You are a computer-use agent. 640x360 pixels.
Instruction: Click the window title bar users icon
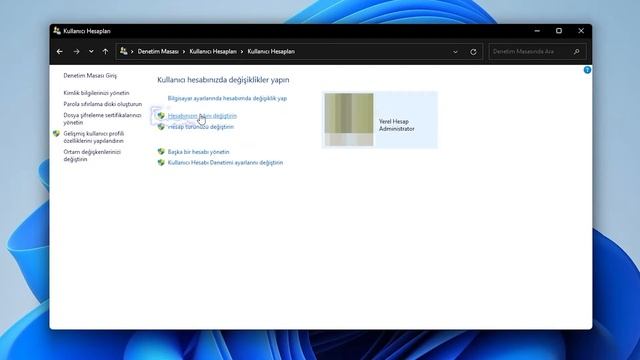coord(57,31)
